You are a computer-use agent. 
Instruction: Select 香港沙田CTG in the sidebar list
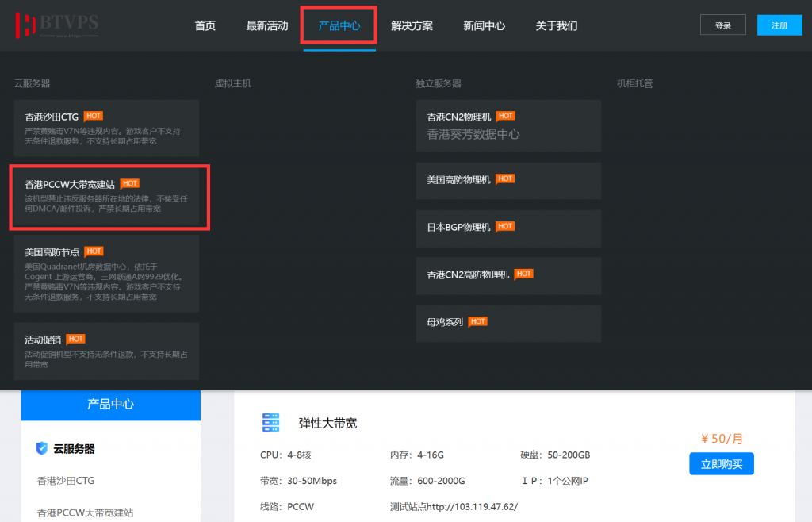pos(66,481)
